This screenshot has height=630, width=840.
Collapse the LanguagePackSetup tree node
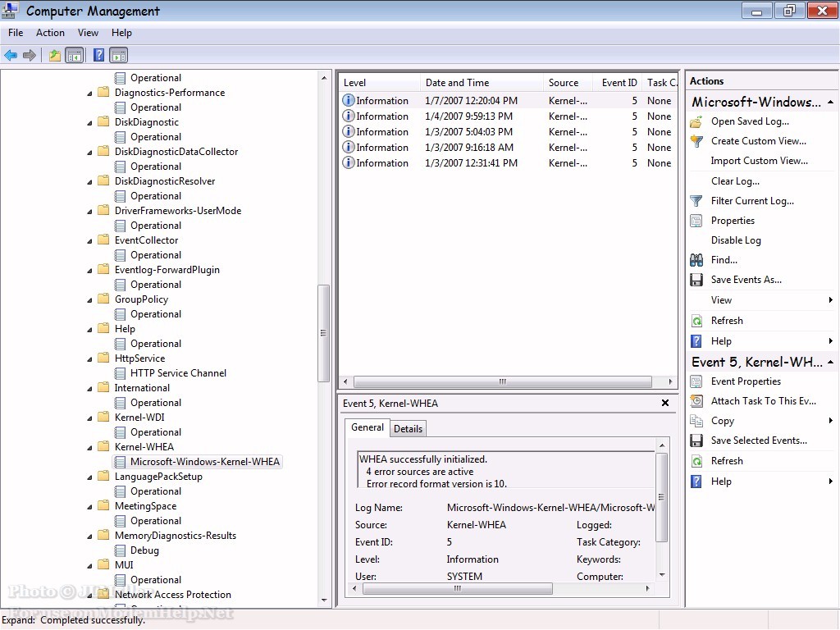coord(89,477)
